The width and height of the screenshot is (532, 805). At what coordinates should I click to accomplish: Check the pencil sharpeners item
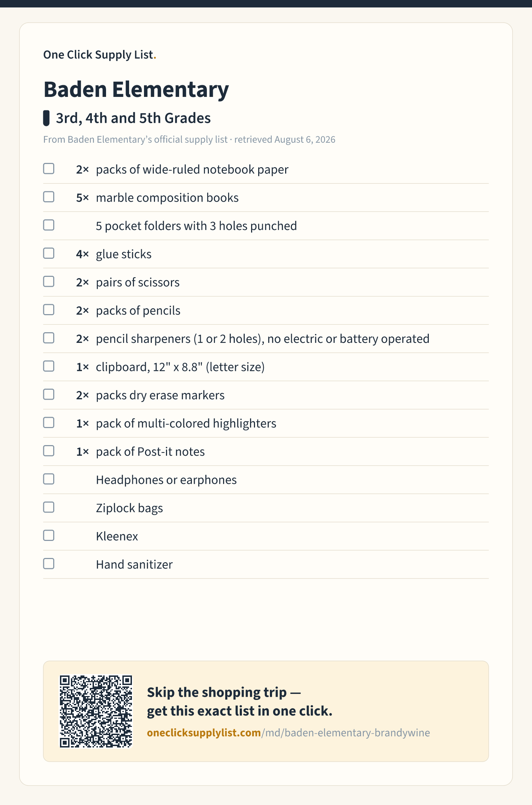pyautogui.click(x=49, y=338)
